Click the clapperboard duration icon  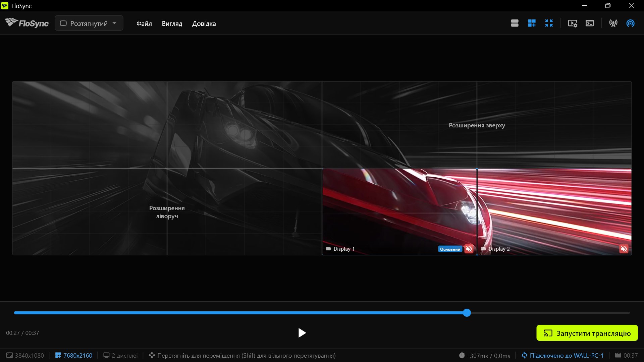[x=618, y=355]
